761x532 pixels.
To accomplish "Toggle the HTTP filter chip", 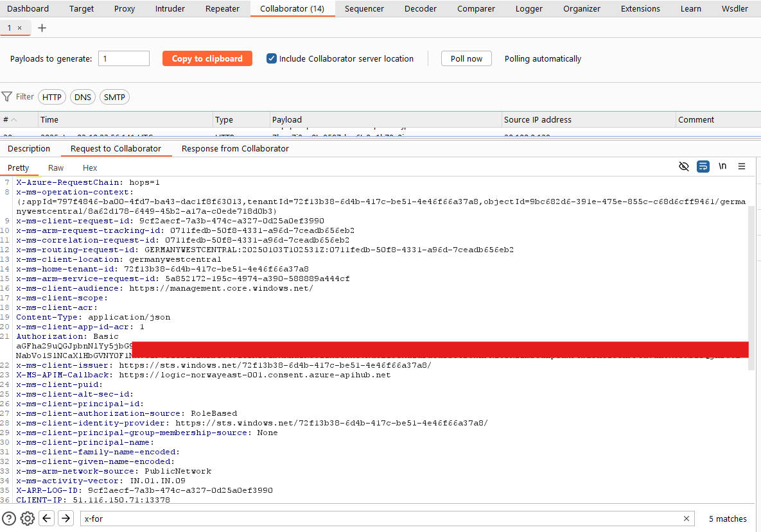I will (x=52, y=97).
